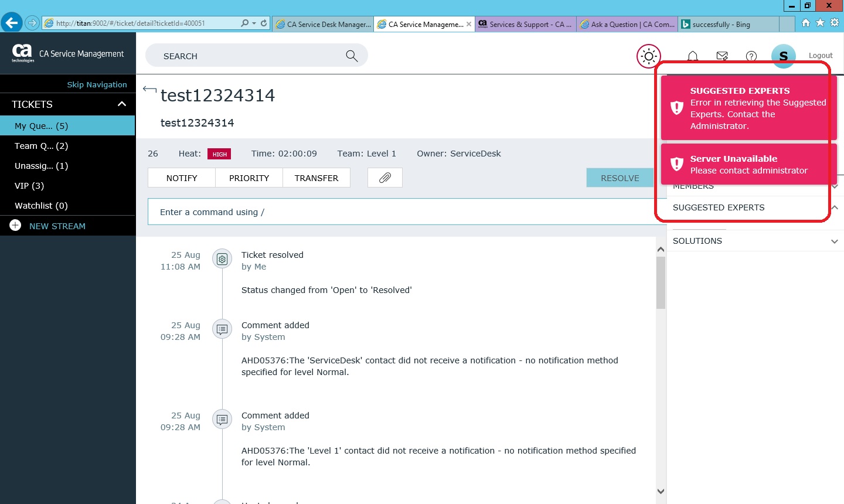Click the CA technologies logo
The height and width of the screenshot is (504, 844).
coord(22,53)
